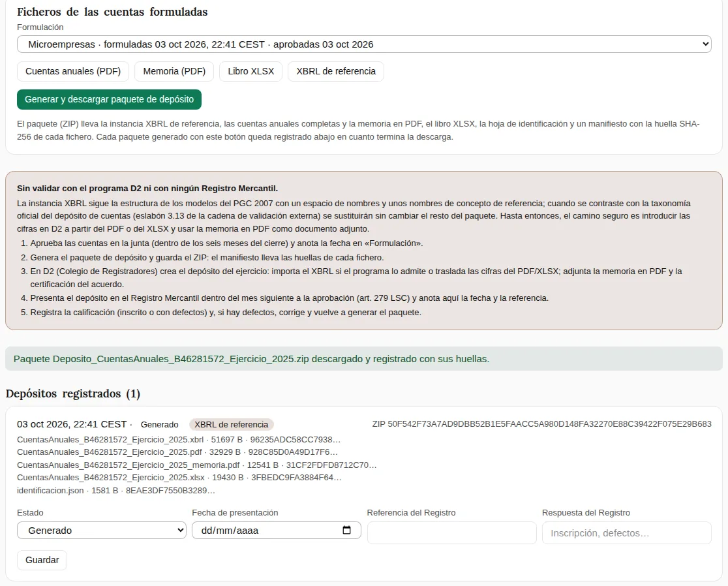The width and height of the screenshot is (728, 586).
Task: Click the XBRL de referencia badge
Action: [x=231, y=424]
